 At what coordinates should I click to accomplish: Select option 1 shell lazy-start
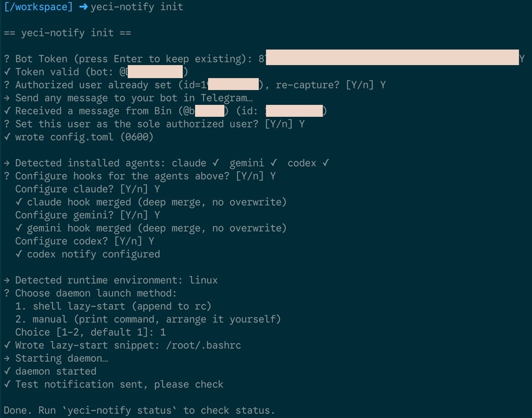(x=113, y=306)
